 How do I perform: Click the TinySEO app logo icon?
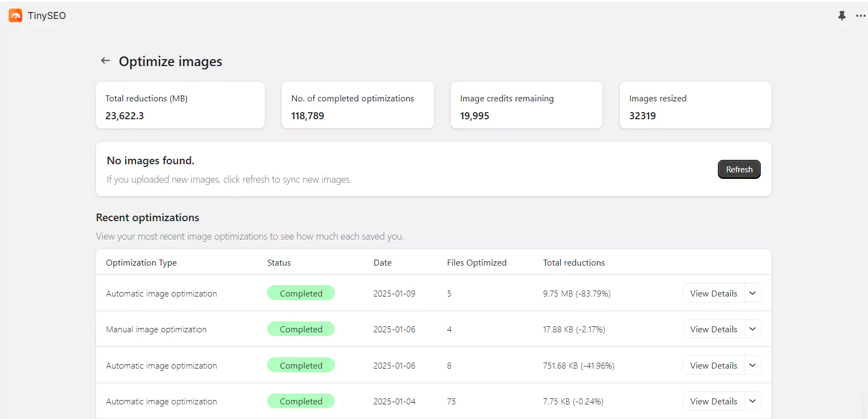[16, 16]
